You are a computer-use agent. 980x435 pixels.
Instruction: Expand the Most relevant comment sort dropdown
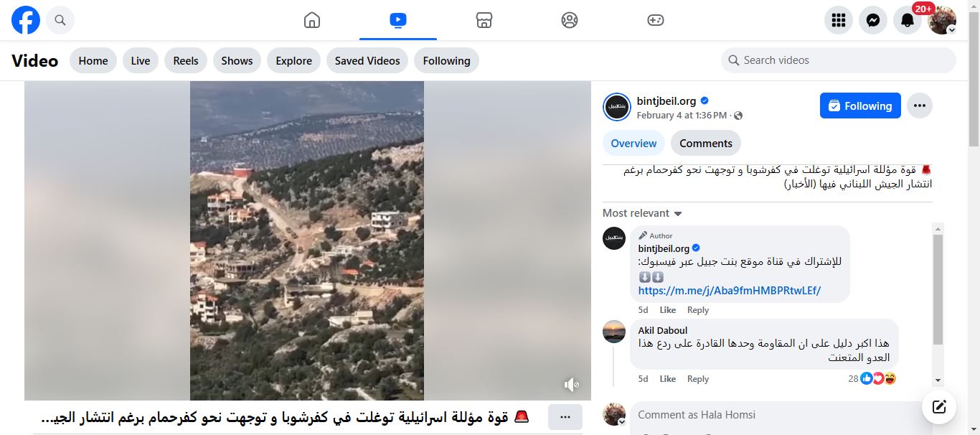[642, 213]
